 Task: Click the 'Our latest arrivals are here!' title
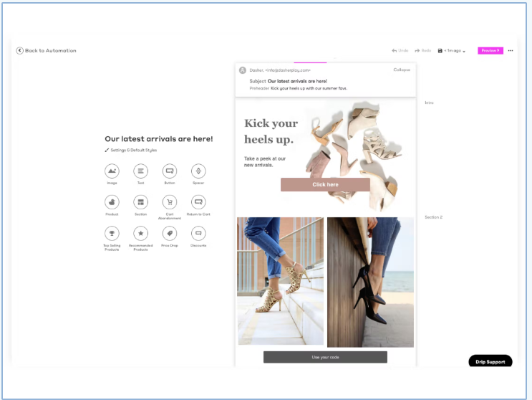pos(159,139)
